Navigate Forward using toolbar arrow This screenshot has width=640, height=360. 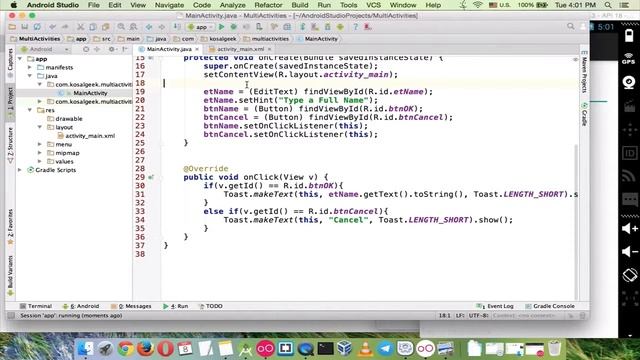pos(162,27)
